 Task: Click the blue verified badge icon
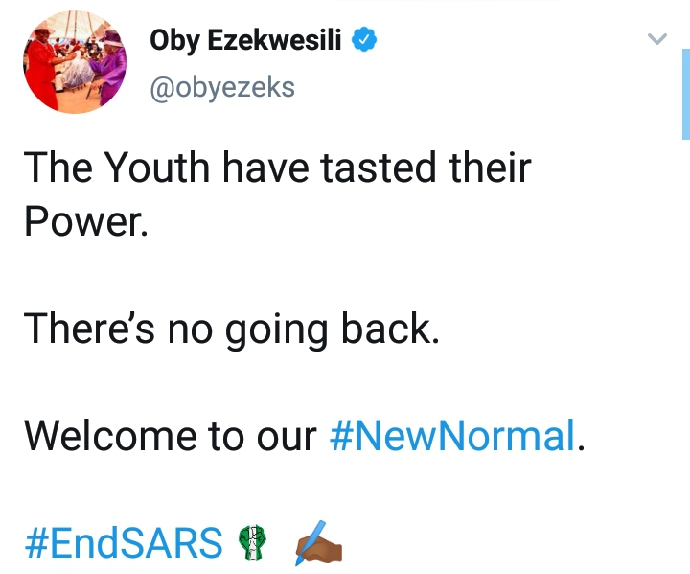pos(364,40)
